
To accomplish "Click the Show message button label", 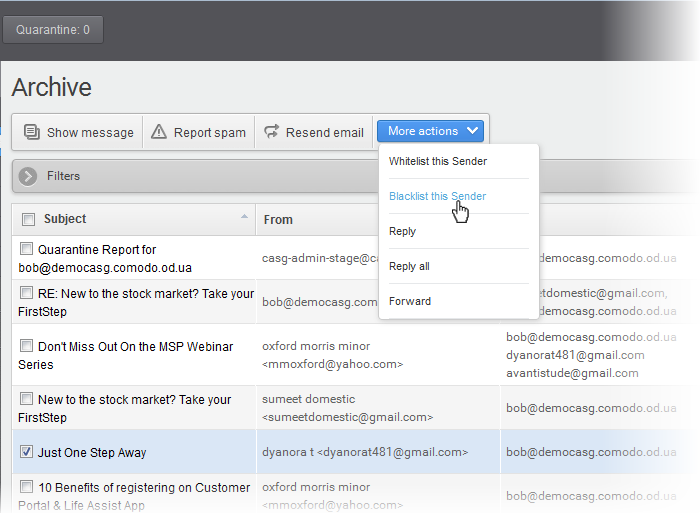I will click(x=90, y=133).
